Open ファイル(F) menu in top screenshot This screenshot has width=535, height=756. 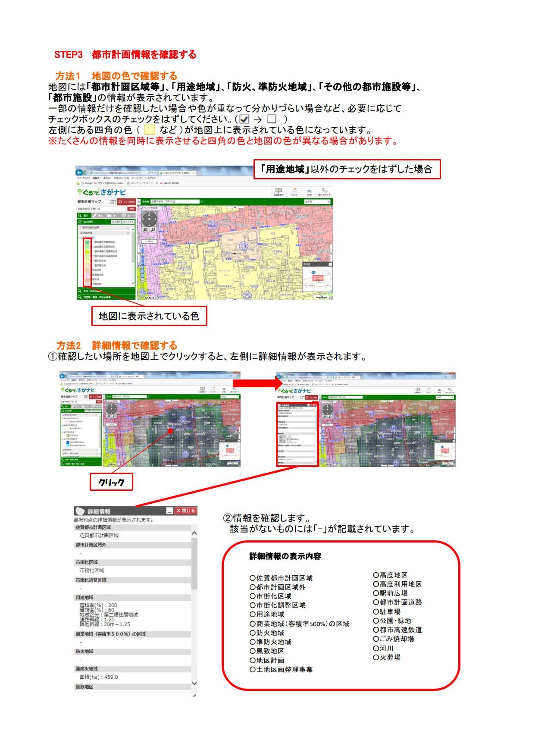pyautogui.click(x=84, y=178)
